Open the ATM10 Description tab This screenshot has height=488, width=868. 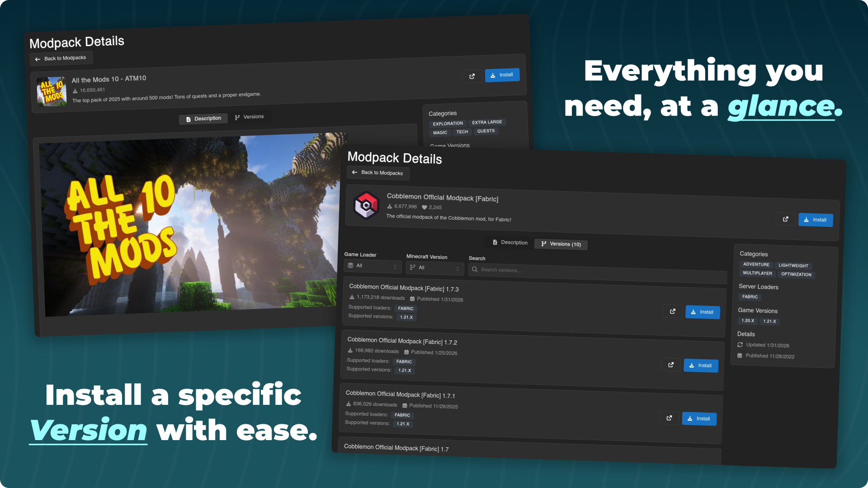point(203,119)
